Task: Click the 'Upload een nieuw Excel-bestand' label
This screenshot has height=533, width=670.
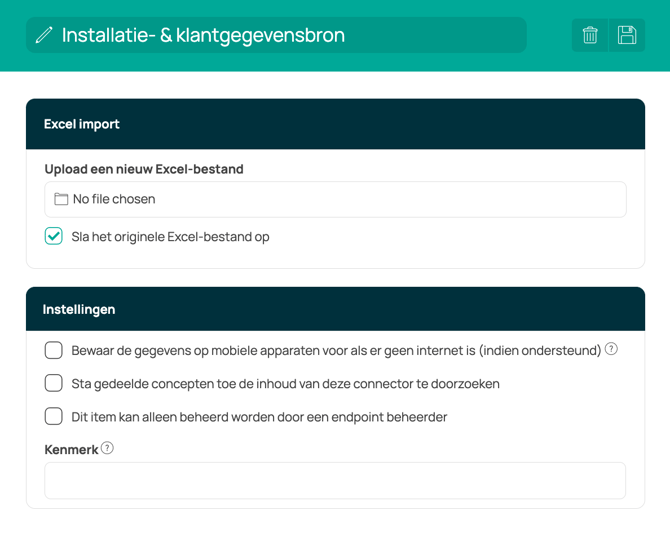Action: click(x=144, y=169)
